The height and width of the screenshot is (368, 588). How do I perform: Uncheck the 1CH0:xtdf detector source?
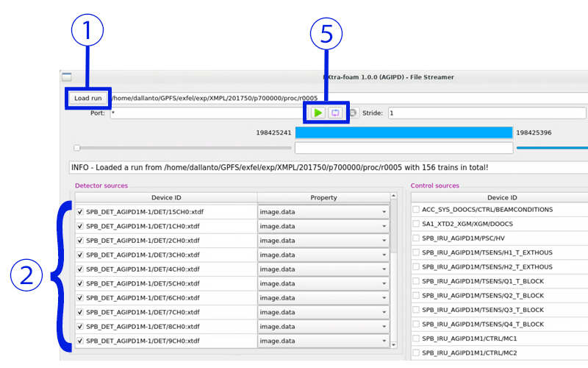pyautogui.click(x=80, y=226)
